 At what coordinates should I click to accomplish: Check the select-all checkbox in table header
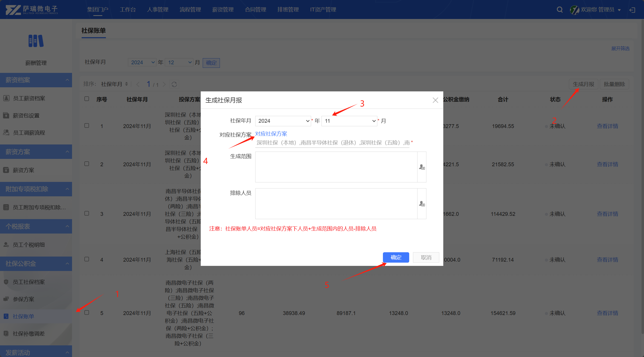[87, 99]
